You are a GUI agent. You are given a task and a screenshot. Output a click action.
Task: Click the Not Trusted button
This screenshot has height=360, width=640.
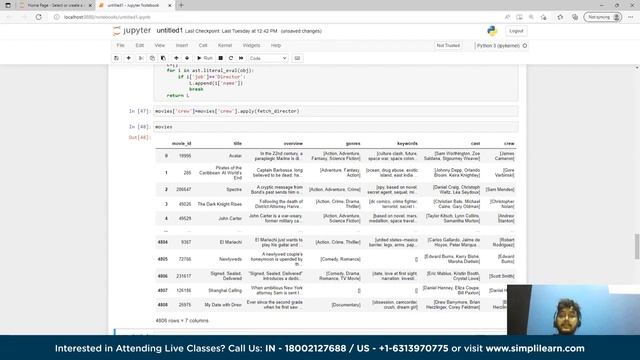point(448,46)
